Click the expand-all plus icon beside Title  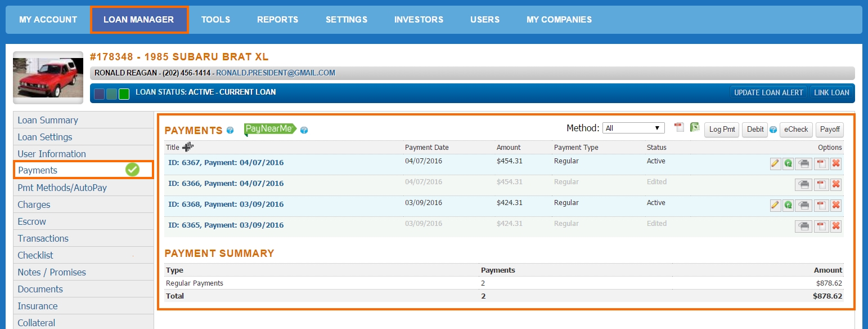point(188,147)
